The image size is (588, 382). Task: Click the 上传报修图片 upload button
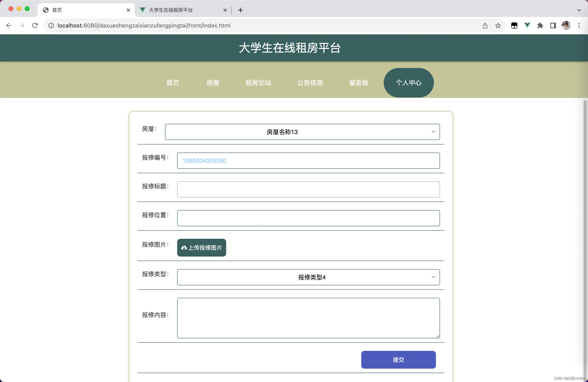click(201, 247)
